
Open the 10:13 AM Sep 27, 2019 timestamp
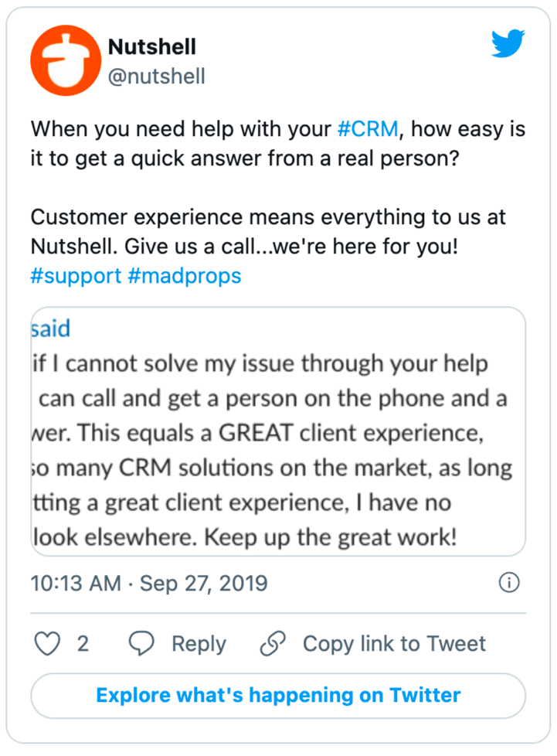pos(149,583)
